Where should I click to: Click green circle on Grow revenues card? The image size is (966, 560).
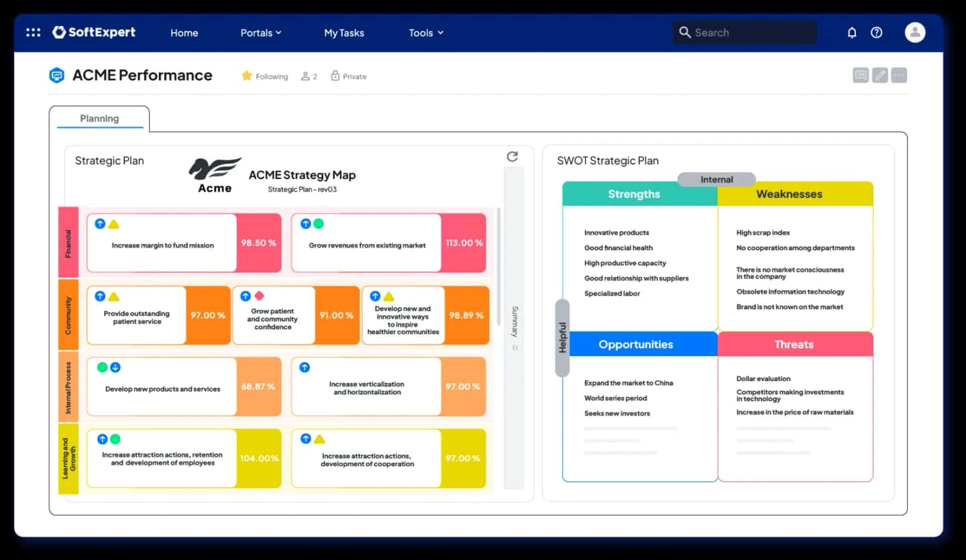tap(319, 224)
